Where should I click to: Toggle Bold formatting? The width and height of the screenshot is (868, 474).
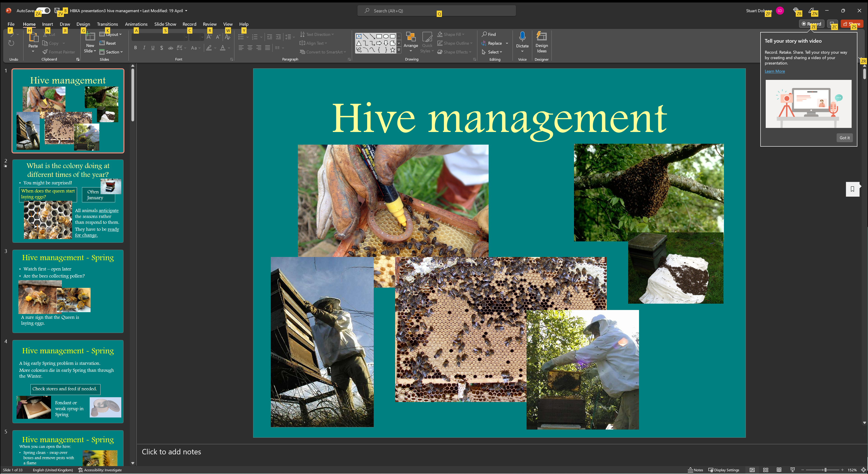pyautogui.click(x=135, y=48)
